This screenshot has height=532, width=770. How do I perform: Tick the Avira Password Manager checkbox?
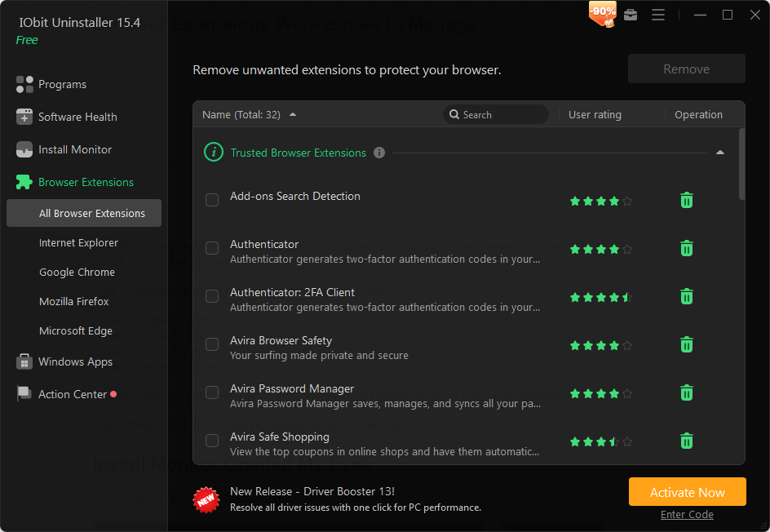click(212, 392)
